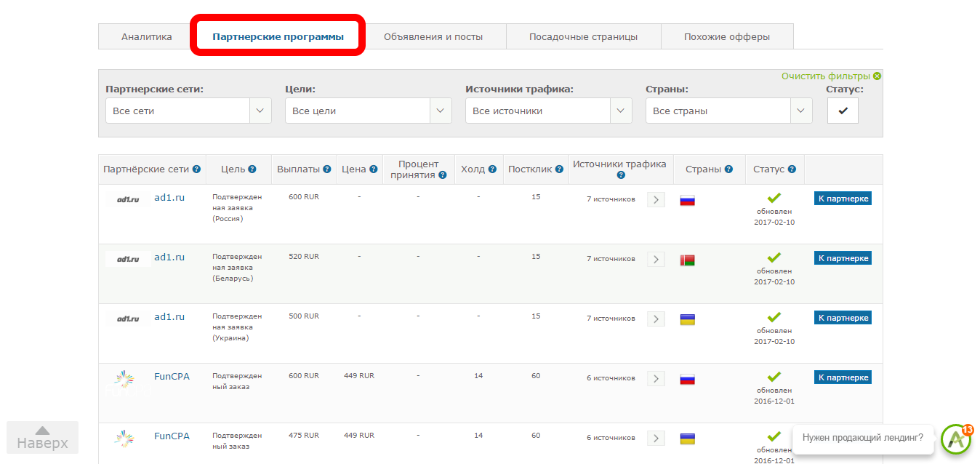
Task: Click status checkmark in ad1.ru Беларусь row
Action: click(774, 257)
